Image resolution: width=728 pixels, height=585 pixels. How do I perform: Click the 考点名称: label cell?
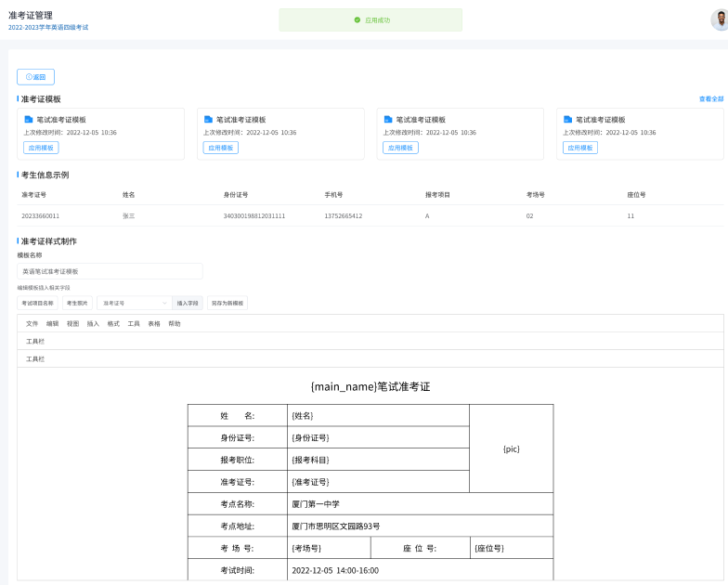238,503
